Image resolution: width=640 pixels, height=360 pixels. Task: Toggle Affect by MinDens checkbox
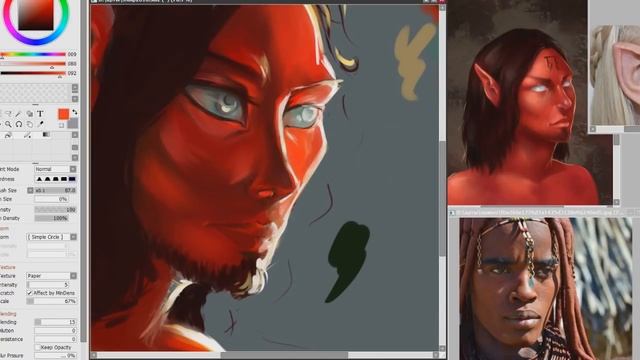[29, 293]
